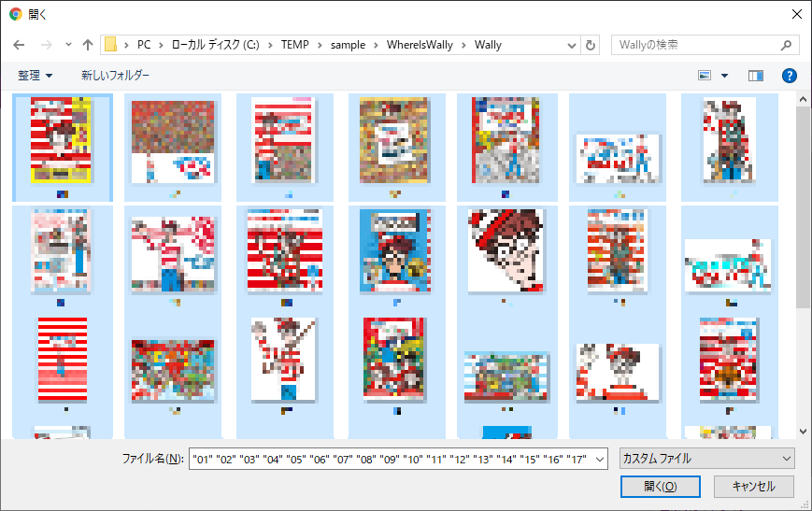Expand the chevron after TEMP
This screenshot has height=511, width=812.
tap(320, 45)
